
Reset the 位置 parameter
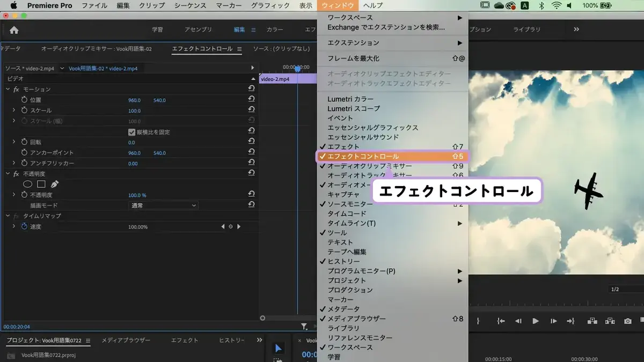(251, 100)
